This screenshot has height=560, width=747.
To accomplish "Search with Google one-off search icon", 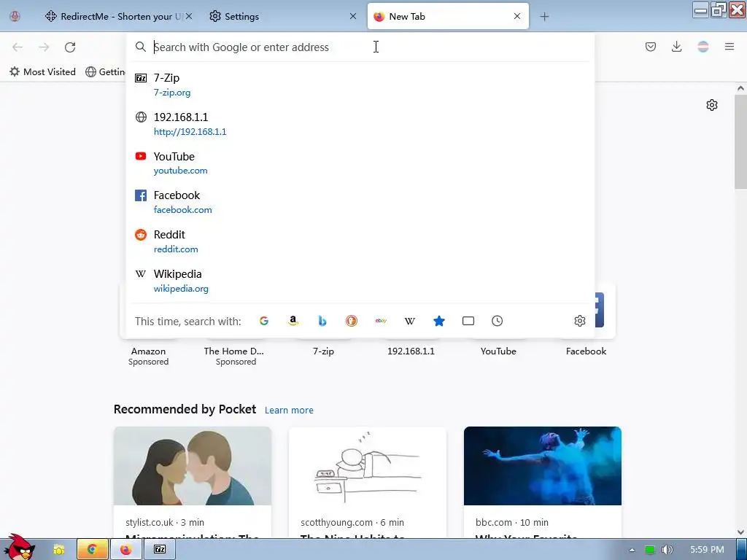I will click(x=264, y=321).
